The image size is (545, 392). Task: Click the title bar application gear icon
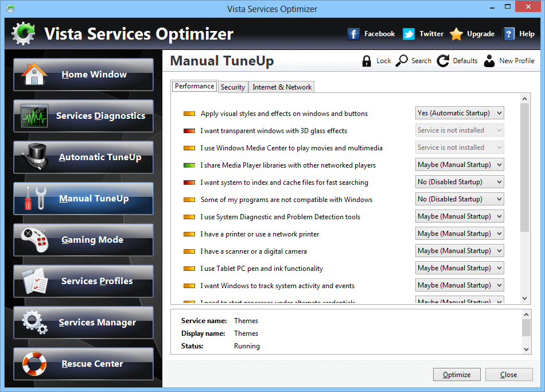[10, 9]
